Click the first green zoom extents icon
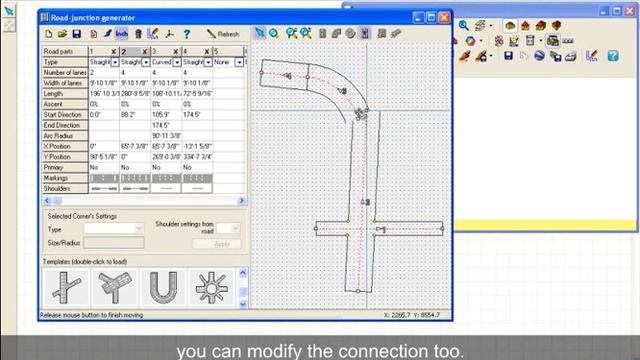Viewport: 640px width, 360px height. pyautogui.click(x=291, y=33)
